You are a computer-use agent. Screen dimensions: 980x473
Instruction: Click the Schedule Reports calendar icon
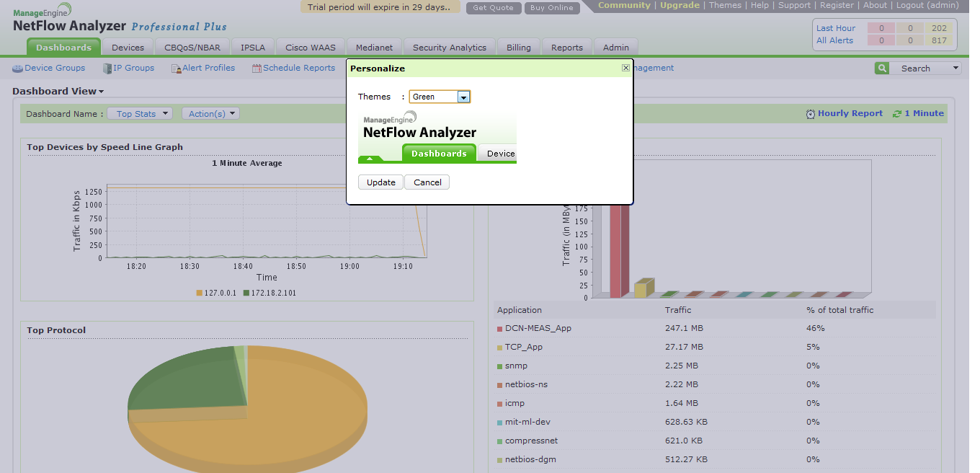pyautogui.click(x=257, y=68)
